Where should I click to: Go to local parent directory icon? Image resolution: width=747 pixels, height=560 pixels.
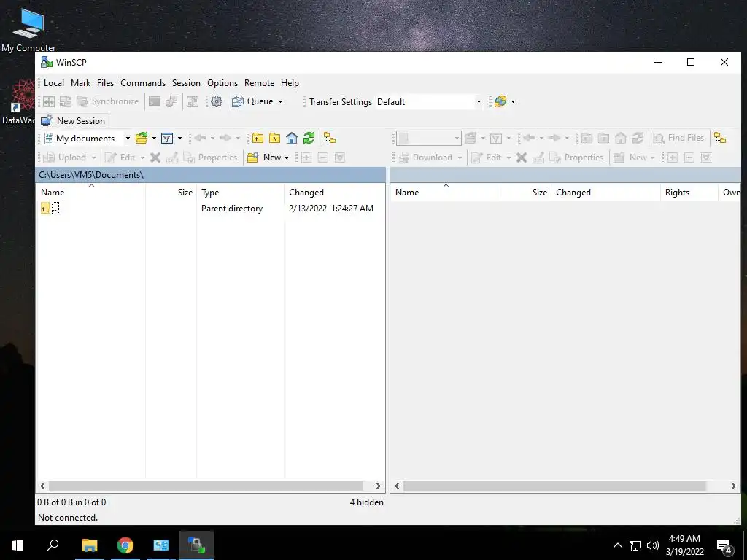coord(258,138)
